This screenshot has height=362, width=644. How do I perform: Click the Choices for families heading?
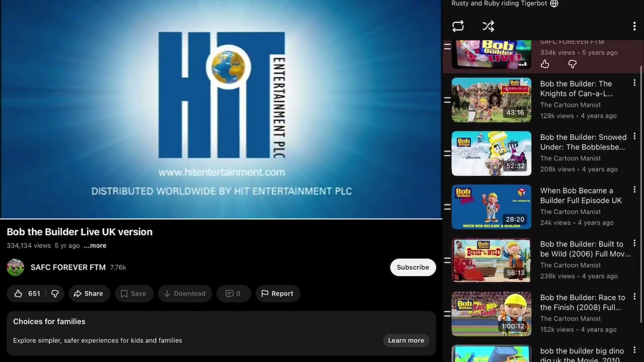coord(49,322)
